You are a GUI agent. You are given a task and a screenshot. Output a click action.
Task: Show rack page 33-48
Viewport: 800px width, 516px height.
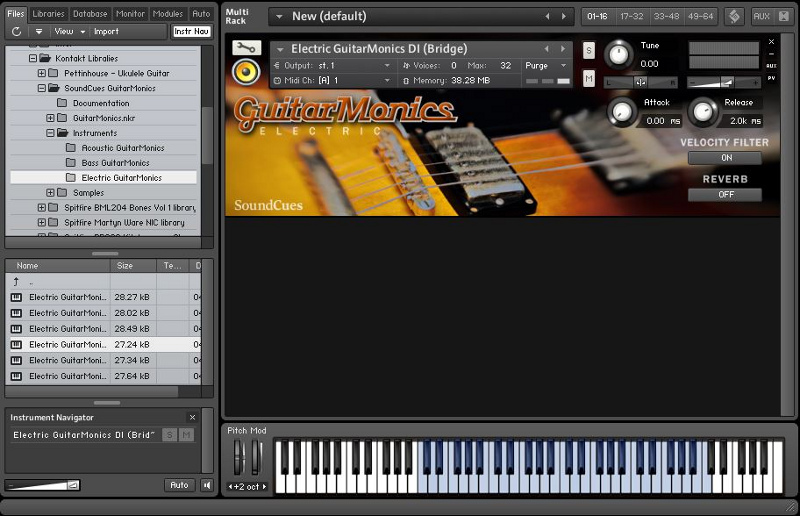666,16
